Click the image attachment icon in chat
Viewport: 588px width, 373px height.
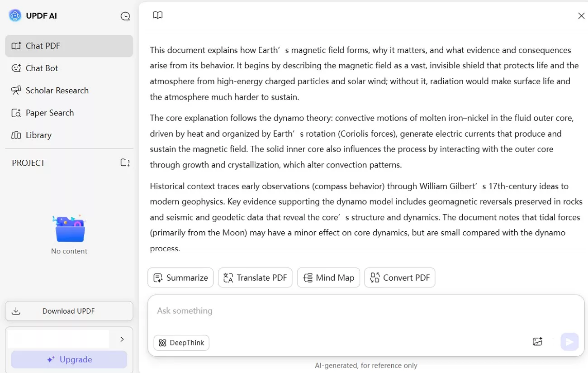tap(537, 342)
